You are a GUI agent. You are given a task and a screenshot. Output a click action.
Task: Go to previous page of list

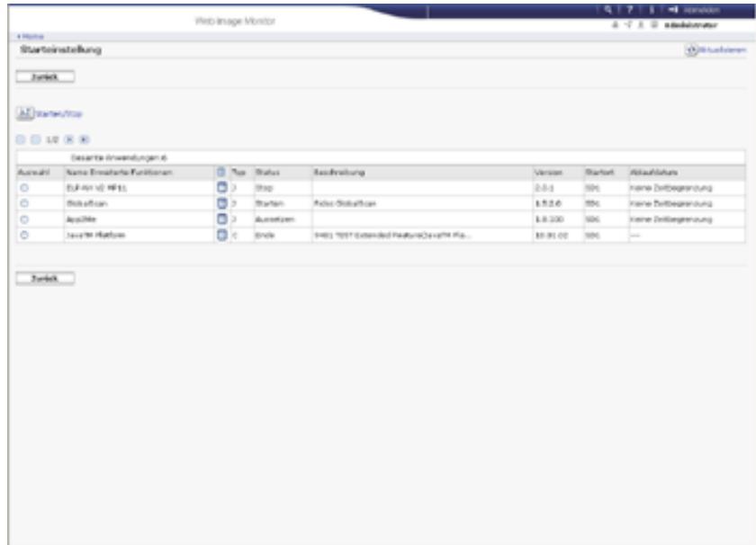click(36, 139)
